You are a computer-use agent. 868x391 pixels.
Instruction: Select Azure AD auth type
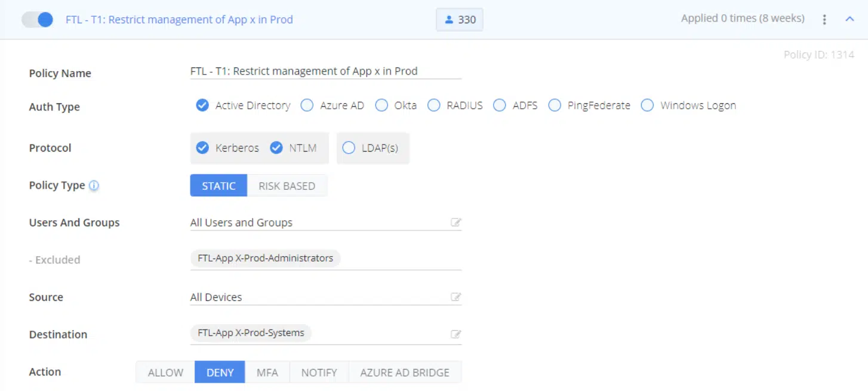pyautogui.click(x=307, y=106)
